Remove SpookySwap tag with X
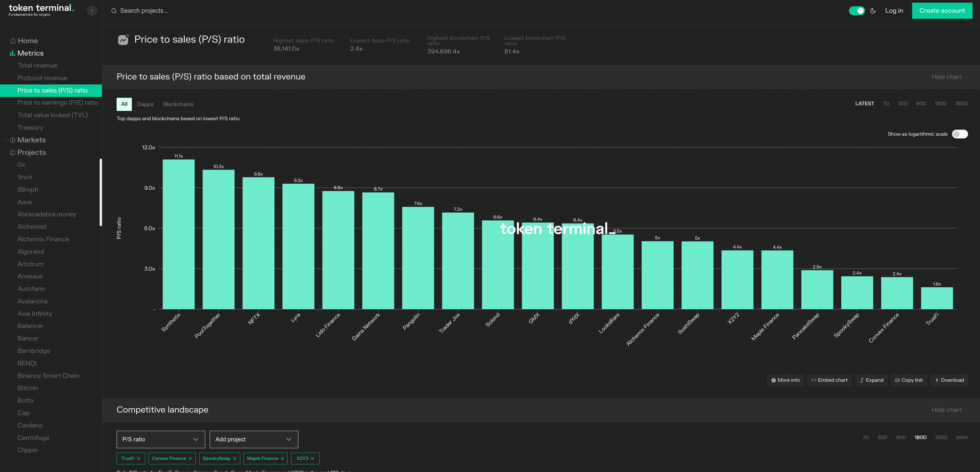 (x=235, y=459)
